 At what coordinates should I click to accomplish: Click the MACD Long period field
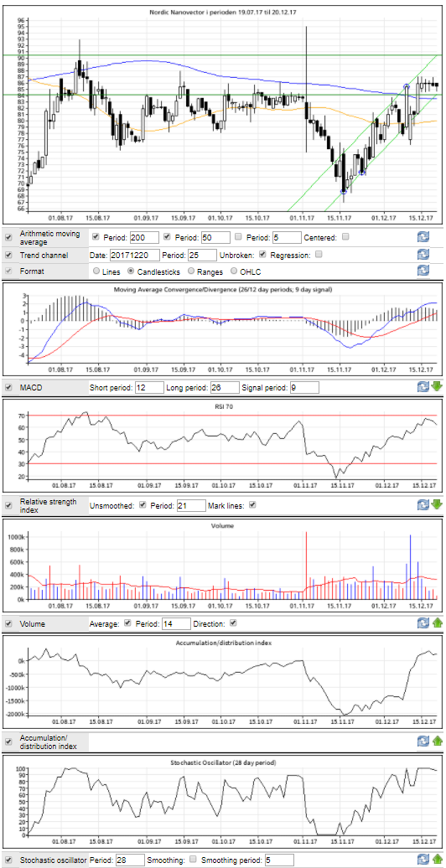(225, 387)
